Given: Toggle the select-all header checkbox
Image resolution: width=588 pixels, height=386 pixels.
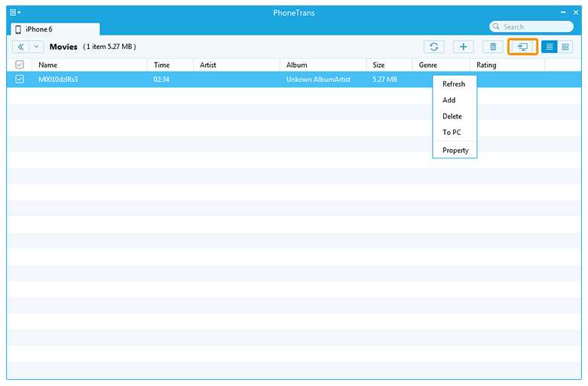Looking at the screenshot, I should click(x=20, y=65).
